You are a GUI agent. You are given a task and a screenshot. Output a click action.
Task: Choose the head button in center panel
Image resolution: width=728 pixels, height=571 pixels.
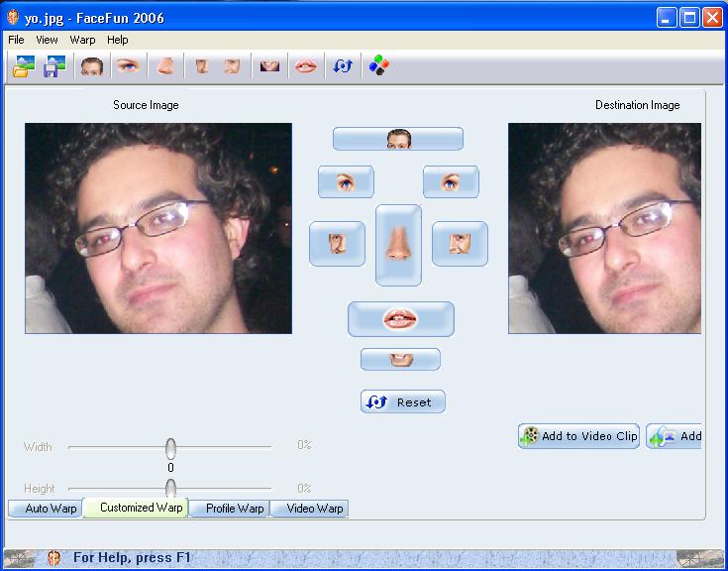[x=398, y=139]
